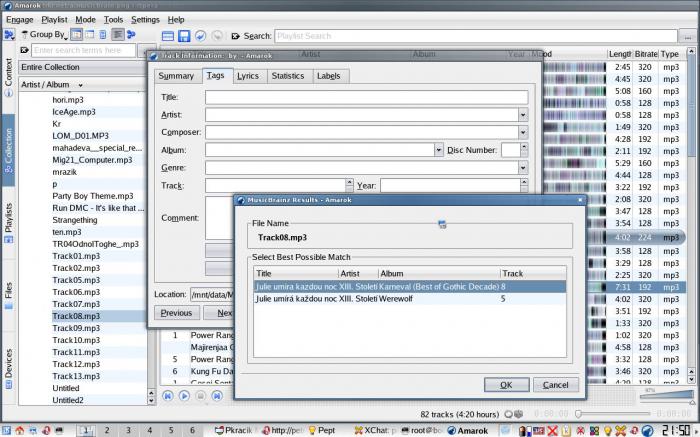Click the Track number spinner arrows

tap(349, 185)
